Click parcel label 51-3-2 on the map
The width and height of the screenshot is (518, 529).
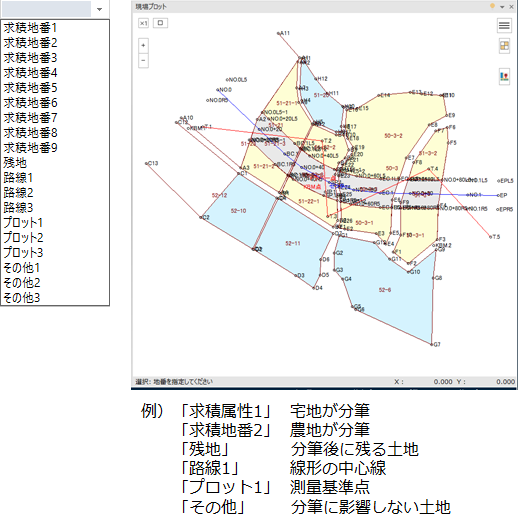pyautogui.click(x=428, y=153)
